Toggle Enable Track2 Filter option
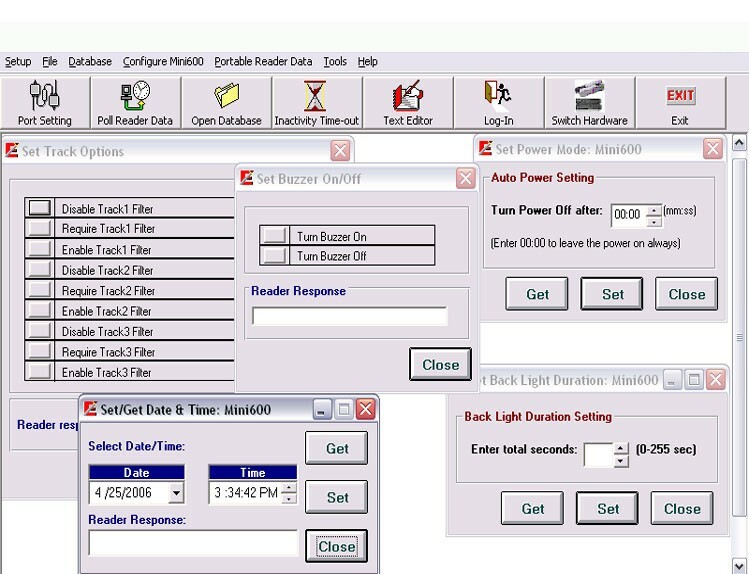 (x=40, y=310)
